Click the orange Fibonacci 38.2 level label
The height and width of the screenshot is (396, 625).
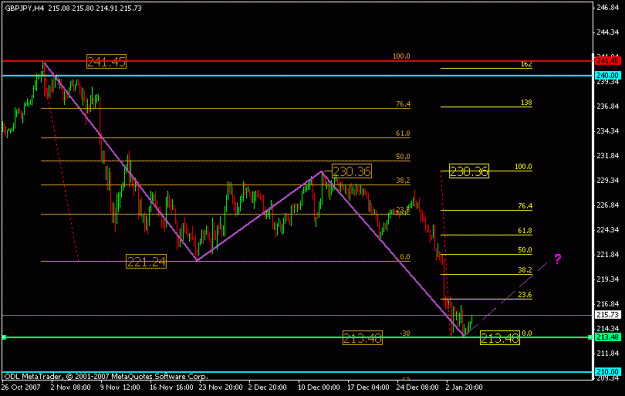click(403, 181)
